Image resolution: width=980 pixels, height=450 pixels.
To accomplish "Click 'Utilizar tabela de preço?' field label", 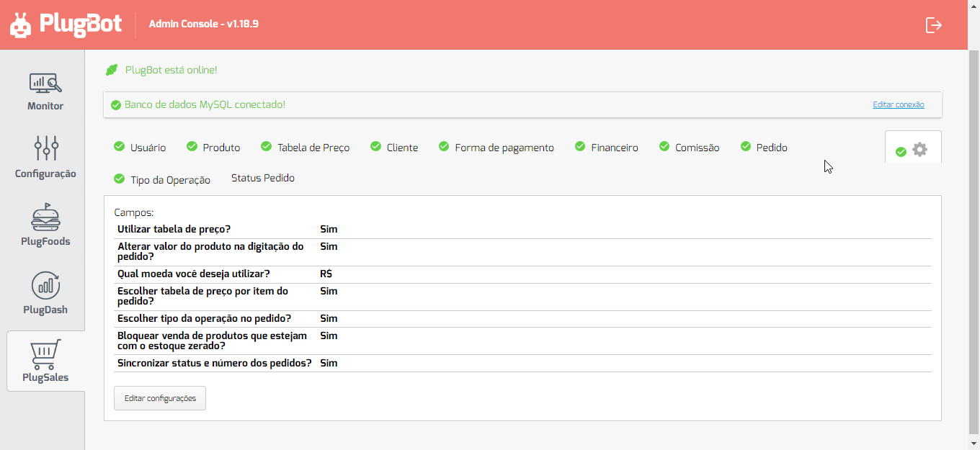I will click(174, 230).
